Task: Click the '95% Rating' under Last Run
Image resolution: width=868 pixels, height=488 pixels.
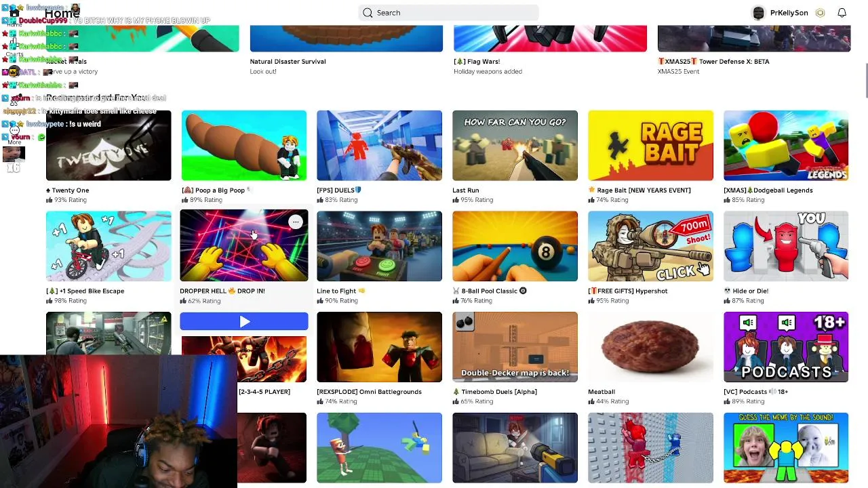Action: tap(473, 200)
